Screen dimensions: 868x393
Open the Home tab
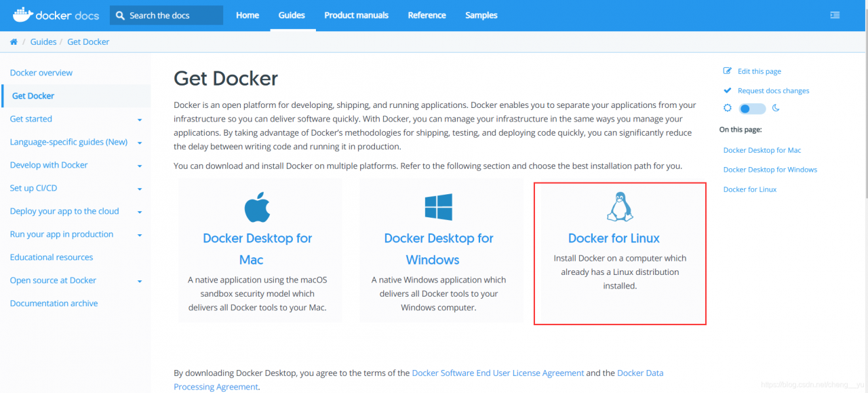click(248, 15)
